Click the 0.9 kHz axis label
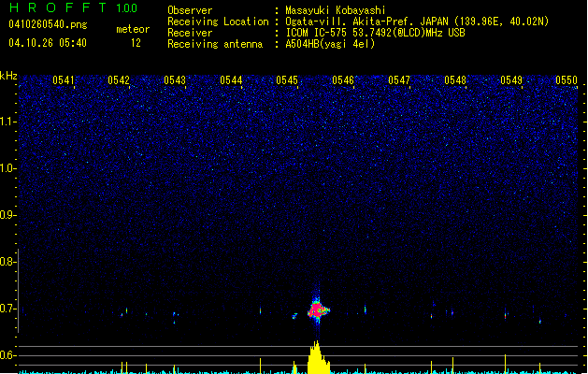 pos(7,215)
